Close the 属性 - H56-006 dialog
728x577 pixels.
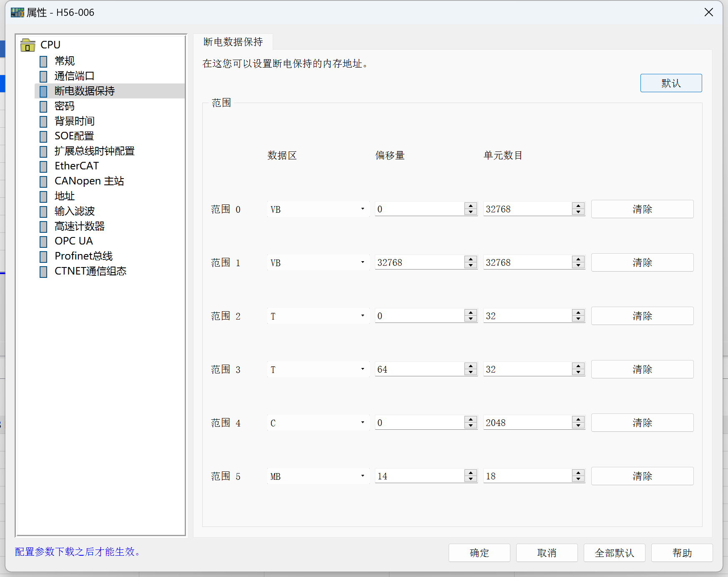tap(708, 13)
